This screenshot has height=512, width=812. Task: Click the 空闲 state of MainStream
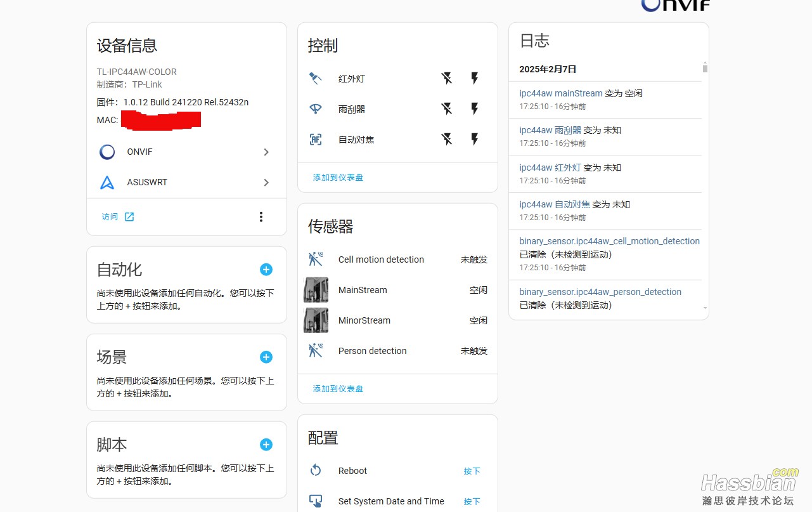479,290
